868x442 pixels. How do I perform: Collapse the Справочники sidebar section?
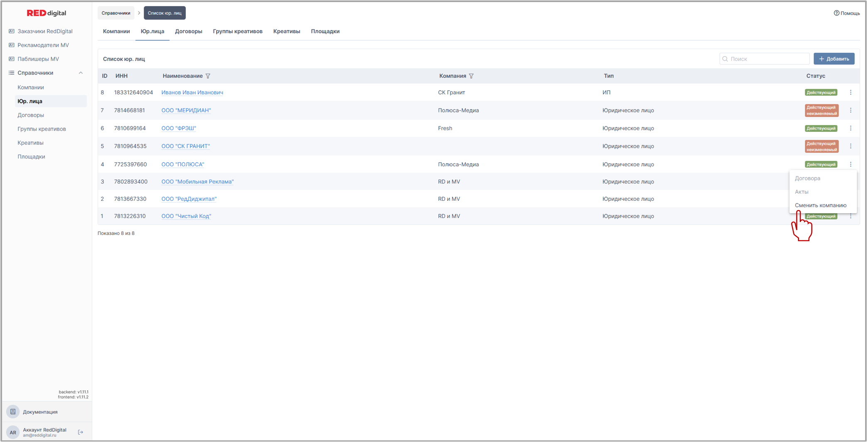tap(81, 73)
